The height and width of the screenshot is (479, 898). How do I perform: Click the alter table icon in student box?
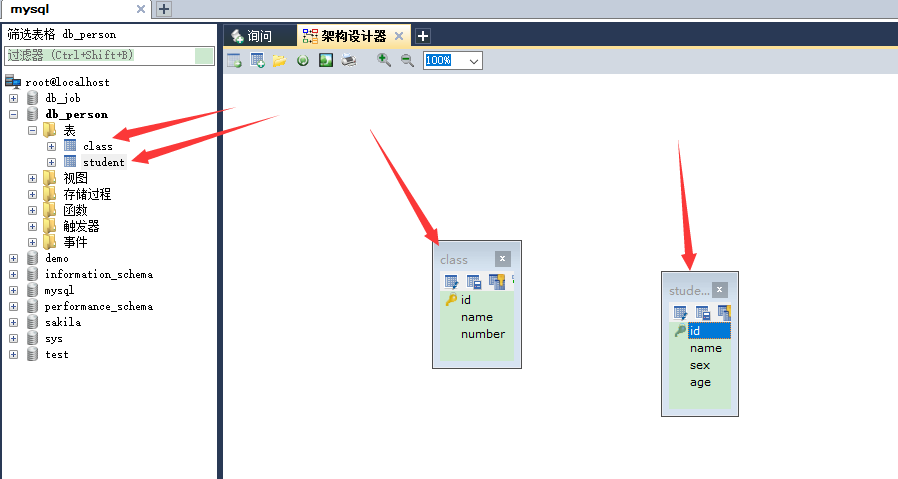680,312
